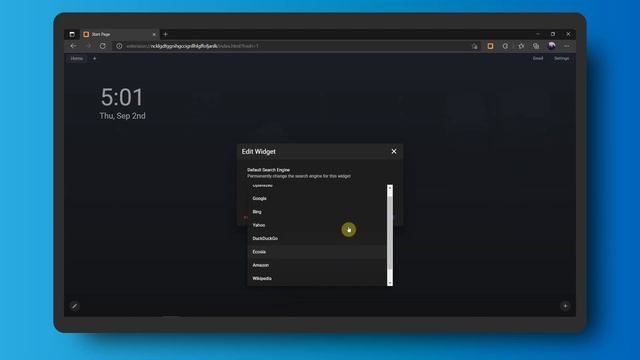Open the tab actions menu icon

[x=72, y=34]
